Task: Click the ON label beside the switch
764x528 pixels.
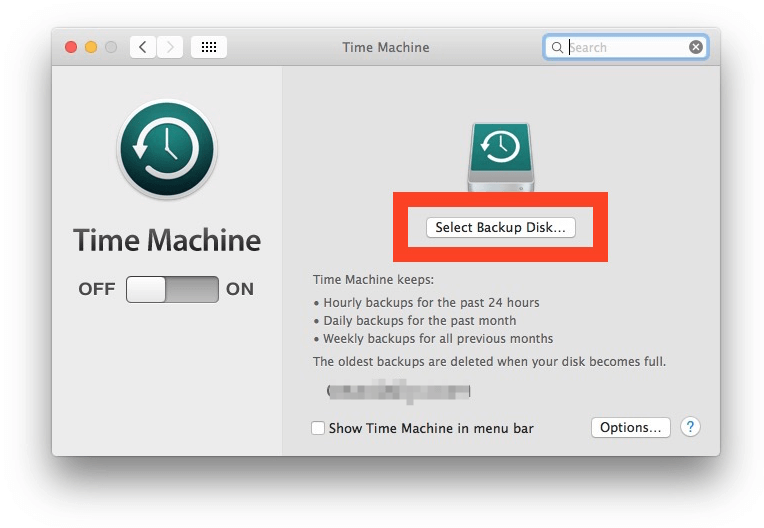Action: coord(240,290)
